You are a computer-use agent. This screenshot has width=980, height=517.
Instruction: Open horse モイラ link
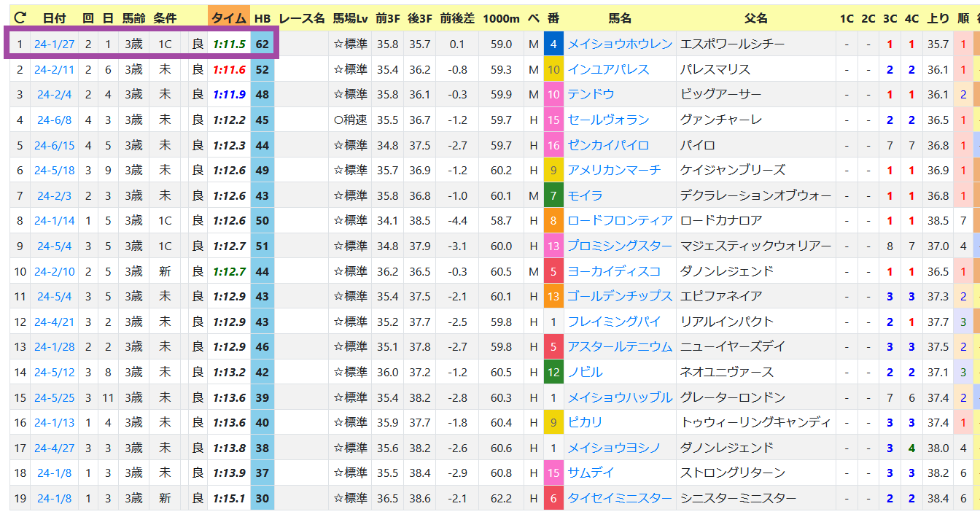[x=585, y=196]
